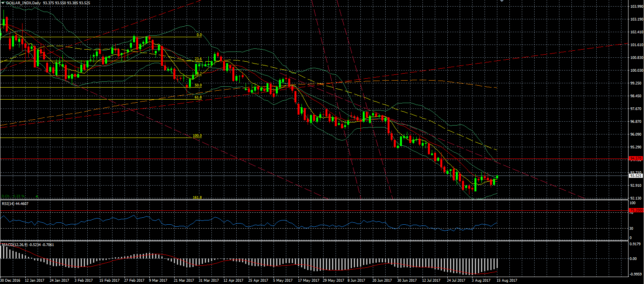Click the 20 Jun 2017 date label
Viewport: 644px width, 284px height.
pos(382,281)
